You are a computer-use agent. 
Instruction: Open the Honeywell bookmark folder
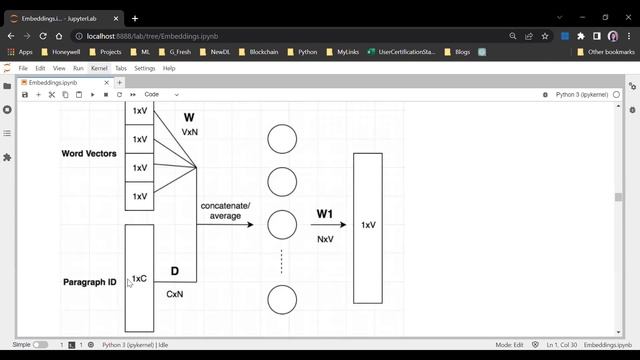coord(61,52)
